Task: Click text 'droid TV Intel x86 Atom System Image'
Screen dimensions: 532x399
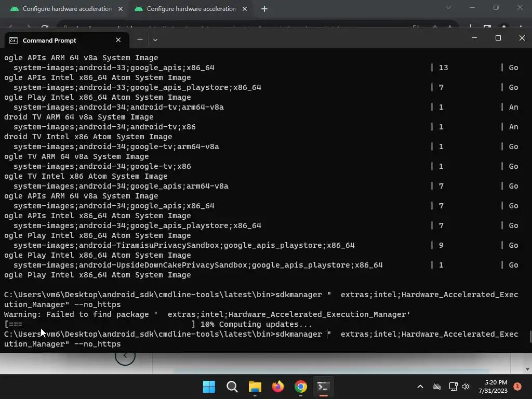Action: coord(88,137)
